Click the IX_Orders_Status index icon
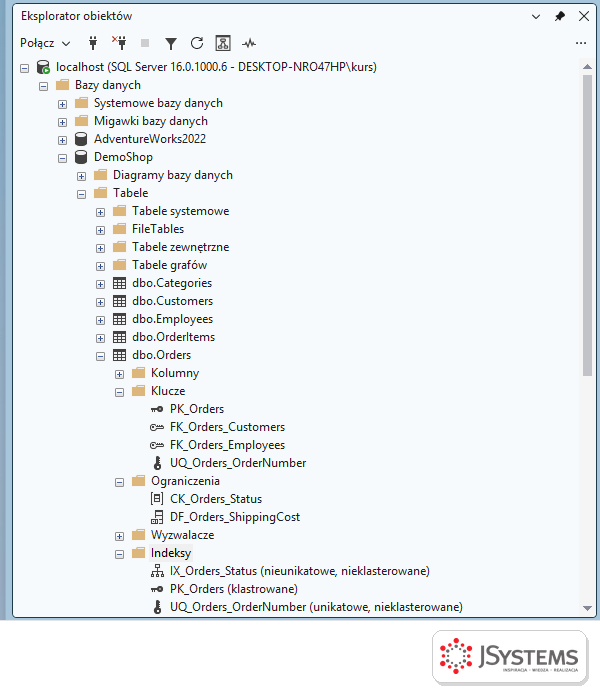The width and height of the screenshot is (600, 692). 157,571
